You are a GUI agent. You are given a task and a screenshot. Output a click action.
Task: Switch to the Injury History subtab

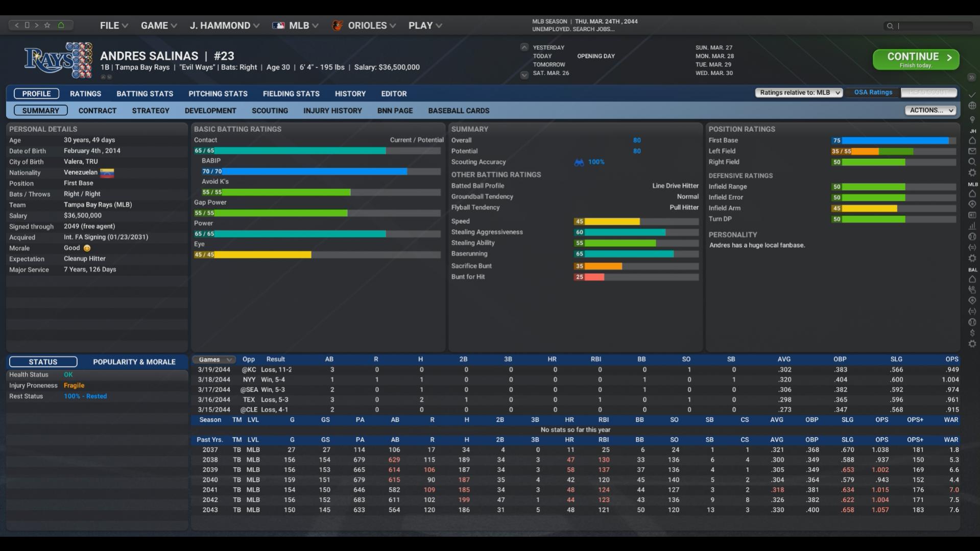pyautogui.click(x=332, y=111)
